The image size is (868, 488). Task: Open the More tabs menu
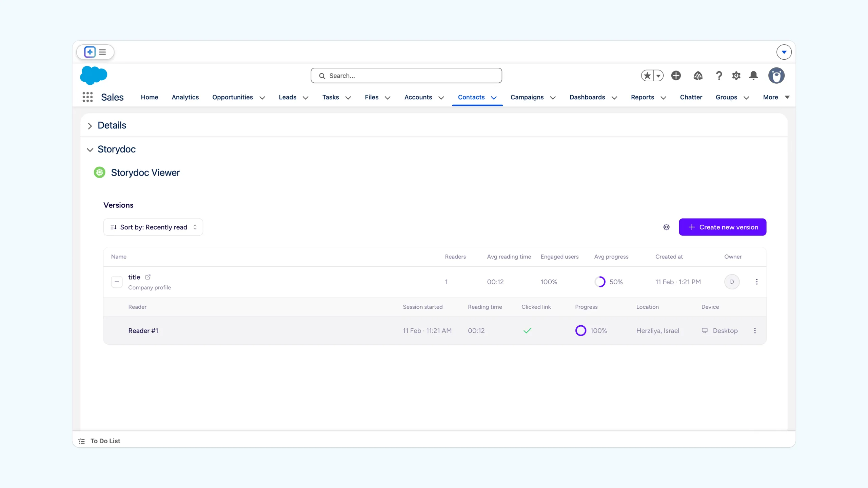point(776,97)
